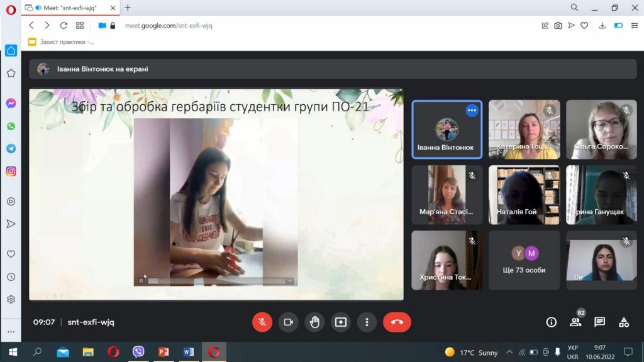Screen dimensions: 644x362
Task: Expand hidden system tray icons
Action: [x=509, y=352]
